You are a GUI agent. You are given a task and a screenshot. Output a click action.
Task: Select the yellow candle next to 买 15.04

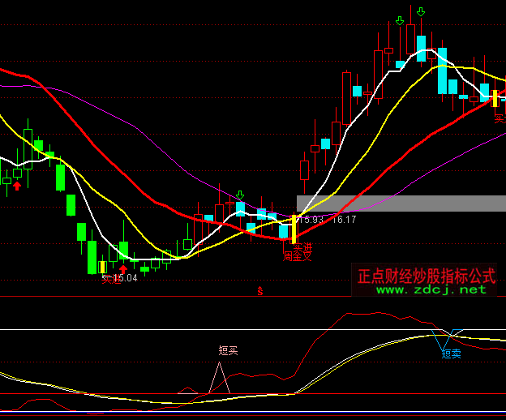pos(102,266)
